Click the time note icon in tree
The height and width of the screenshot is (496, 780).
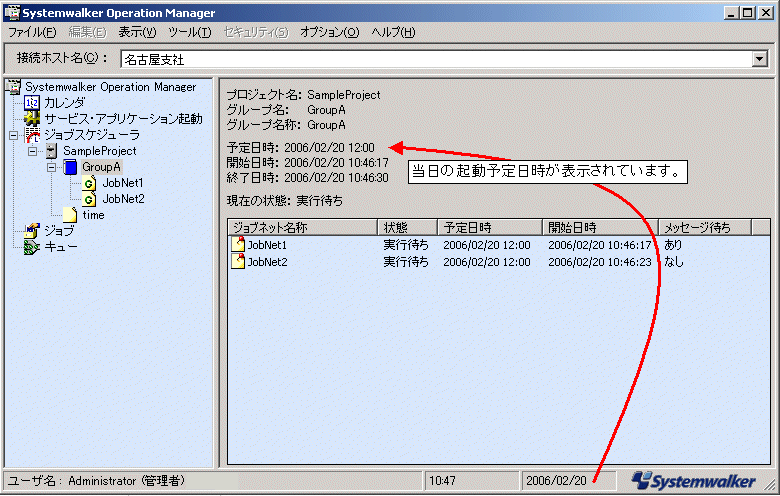click(x=70, y=215)
